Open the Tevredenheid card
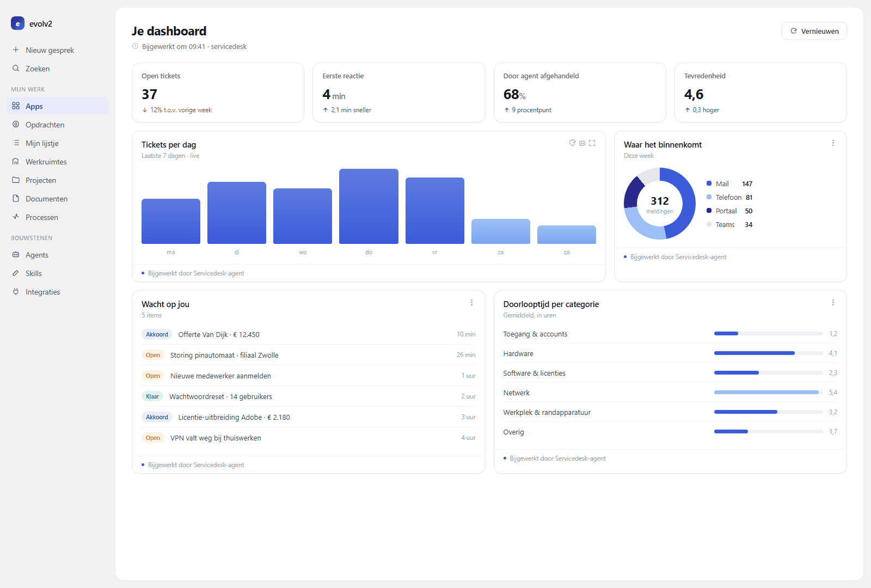Viewport: 871px width, 588px height. pos(760,93)
